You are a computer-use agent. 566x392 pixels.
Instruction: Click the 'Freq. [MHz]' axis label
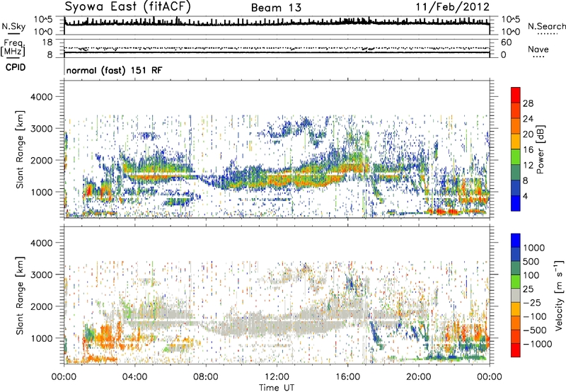(x=13, y=48)
